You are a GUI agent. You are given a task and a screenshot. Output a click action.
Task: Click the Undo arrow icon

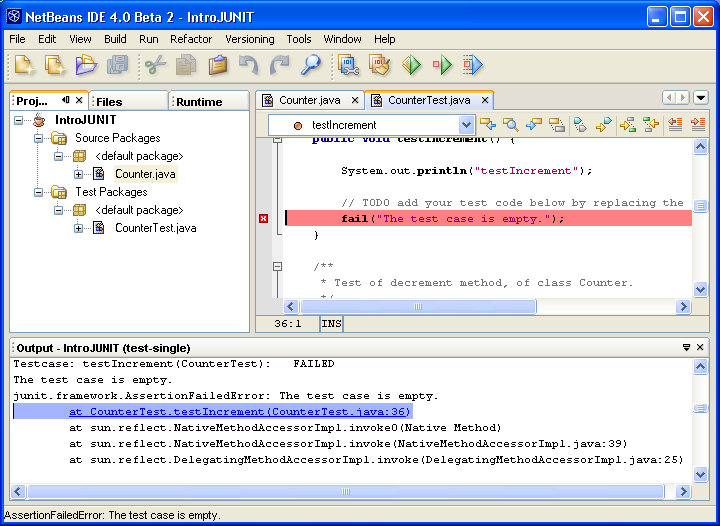[x=248, y=64]
